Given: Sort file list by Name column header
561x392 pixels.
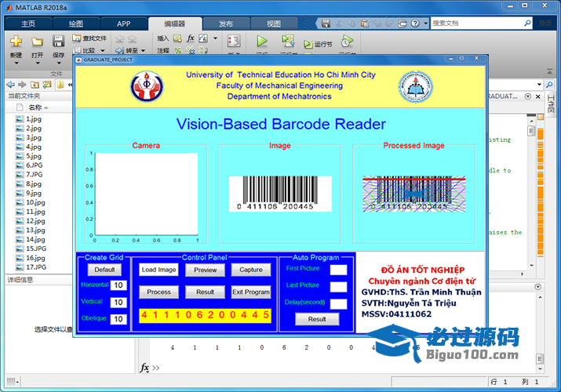Looking at the screenshot, I should pos(38,107).
